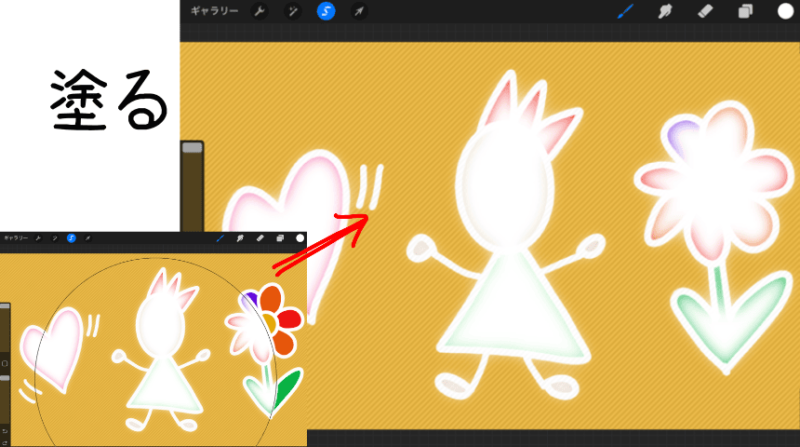The width and height of the screenshot is (800, 447).
Task: Click the white color circle in inset screenshot
Action: [x=300, y=238]
